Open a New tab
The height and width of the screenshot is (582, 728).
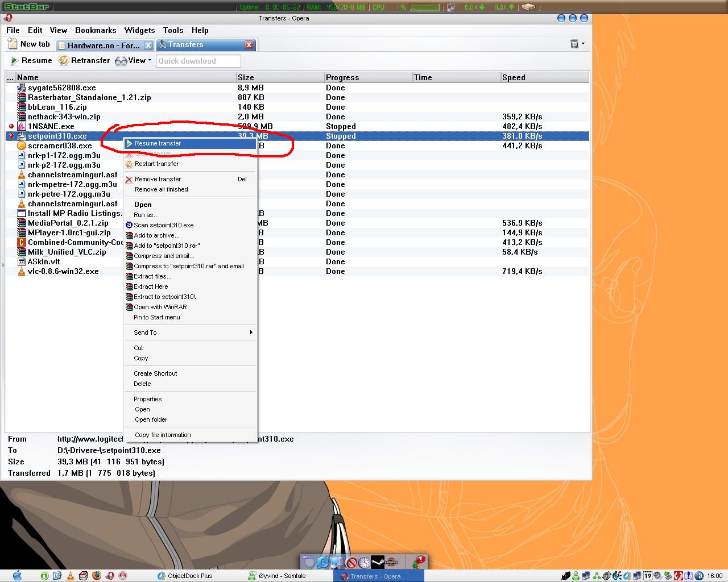[30, 44]
